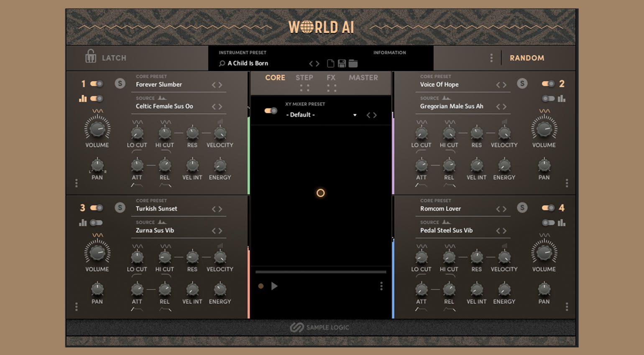Switch to the FX tab

331,78
